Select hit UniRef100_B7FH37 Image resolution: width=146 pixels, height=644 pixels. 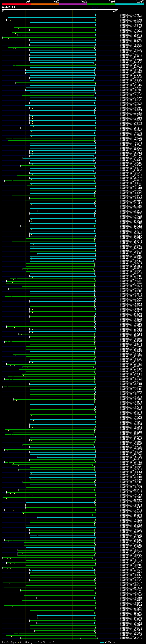point(131,635)
